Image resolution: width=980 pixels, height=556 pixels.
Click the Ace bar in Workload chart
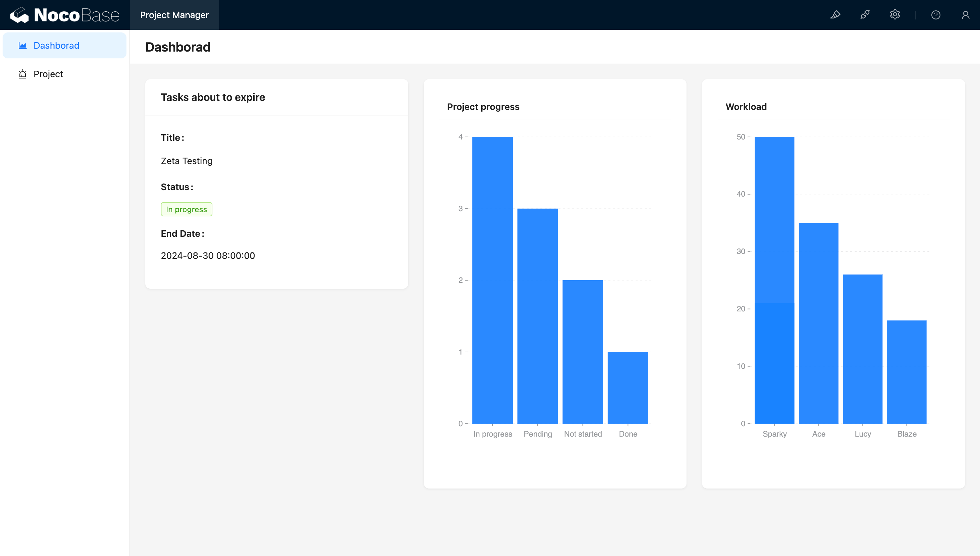click(x=819, y=323)
